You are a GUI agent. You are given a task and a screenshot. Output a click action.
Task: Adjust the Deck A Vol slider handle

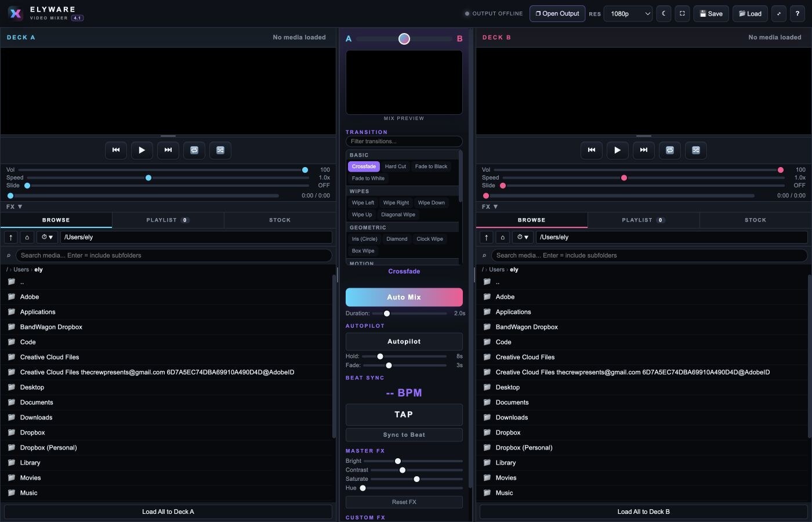[x=305, y=170]
